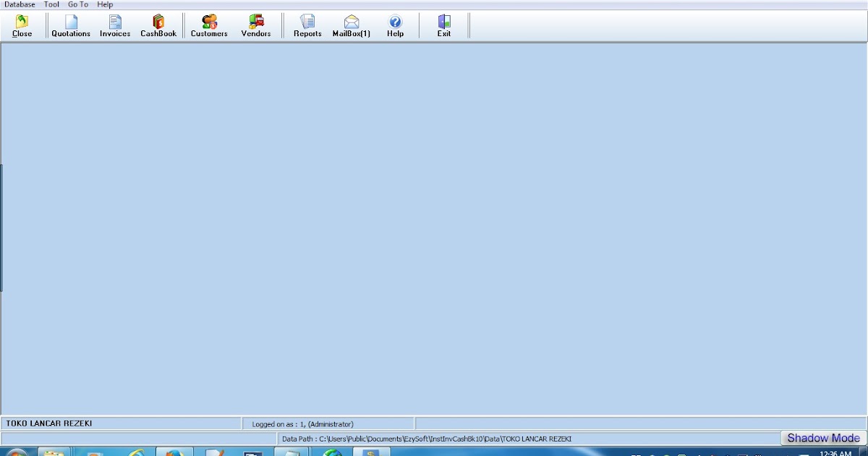This screenshot has width=868, height=456.
Task: Open the MailBox(1) inbox
Action: pyautogui.click(x=352, y=25)
